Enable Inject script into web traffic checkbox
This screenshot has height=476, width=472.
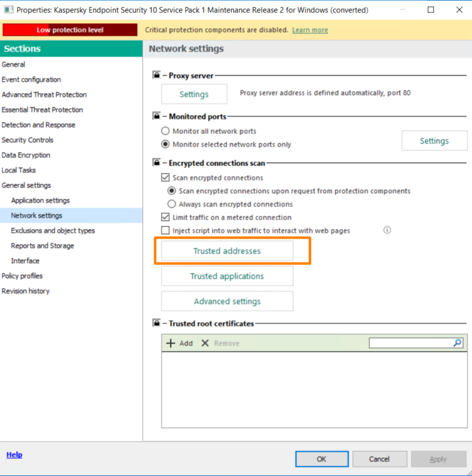166,230
